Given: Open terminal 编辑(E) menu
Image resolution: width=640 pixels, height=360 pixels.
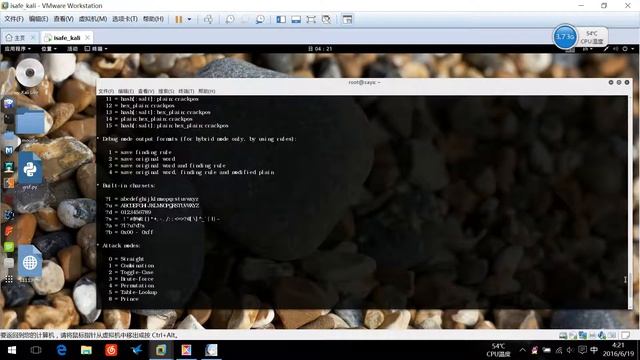Looking at the screenshot, I should (x=126, y=91).
